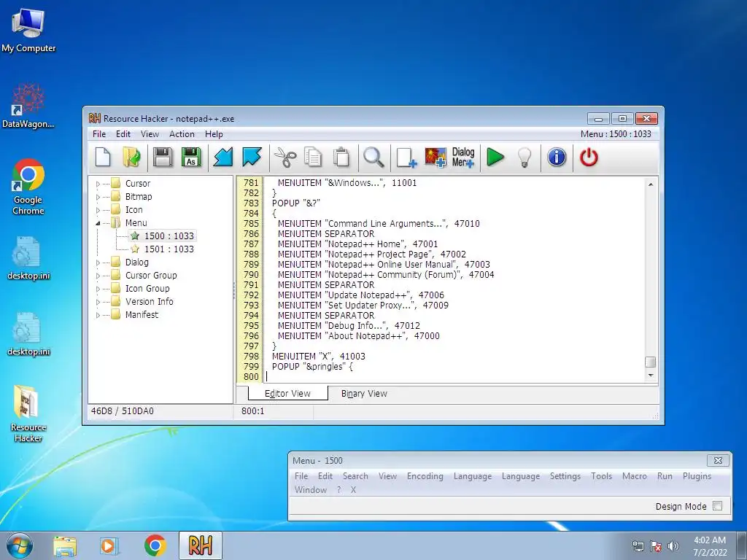Click Plugins in the Menu 1500 preview

[x=697, y=475]
